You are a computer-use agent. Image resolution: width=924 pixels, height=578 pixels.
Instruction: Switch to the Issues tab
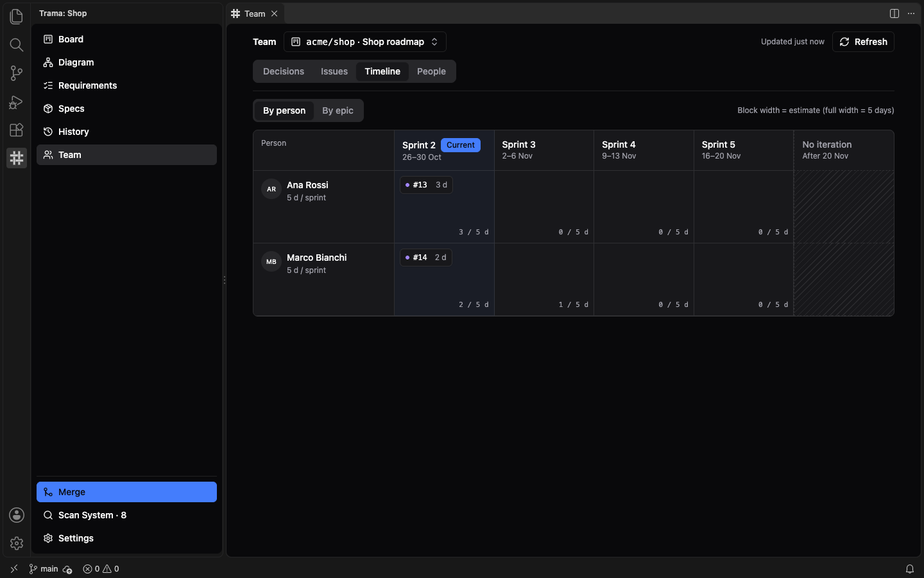[334, 71]
